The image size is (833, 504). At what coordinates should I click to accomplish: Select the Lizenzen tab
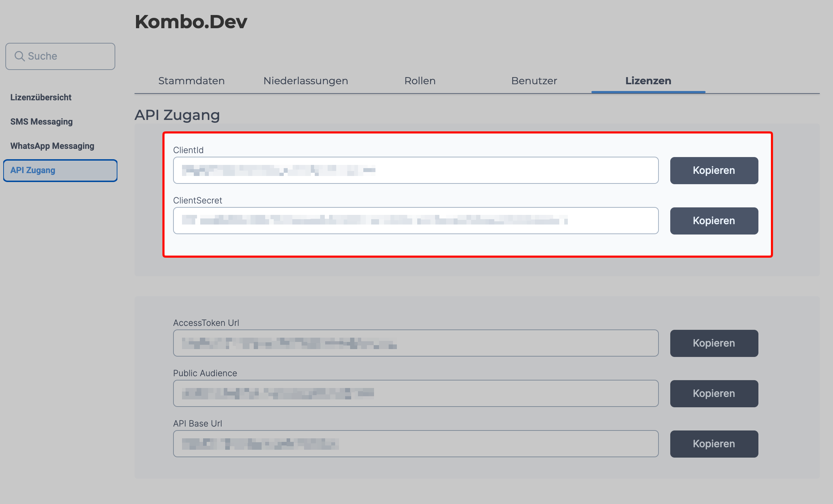648,81
